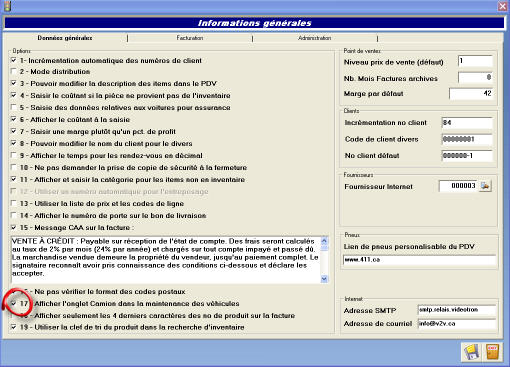
Task: Click the Code de client divers label
Action: pyautogui.click(x=382, y=139)
